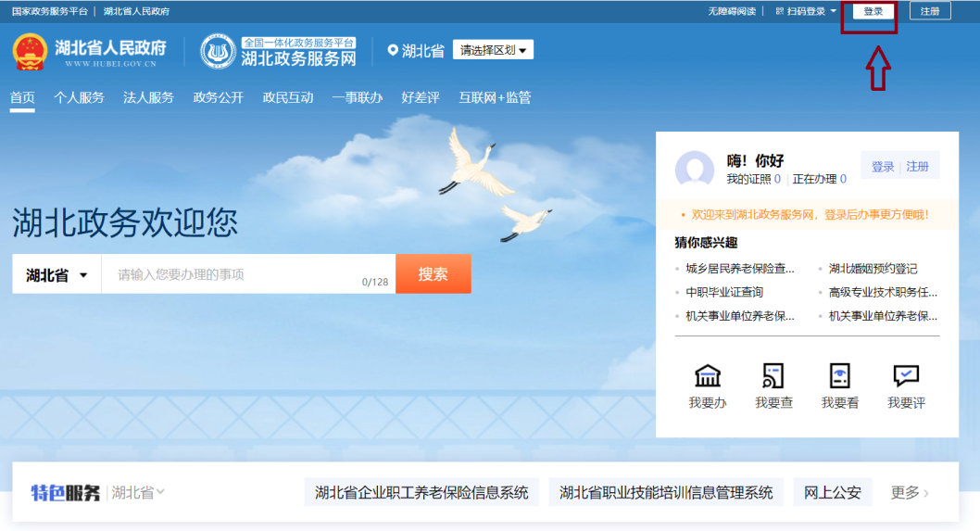Click the user avatar in greeting panel
This screenshot has height=531, width=980.
click(x=695, y=169)
